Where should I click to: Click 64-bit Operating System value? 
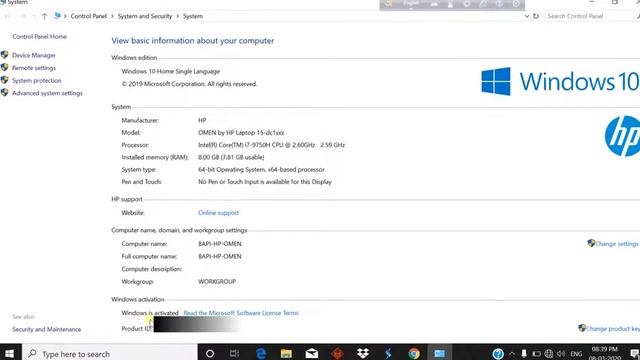point(261,169)
